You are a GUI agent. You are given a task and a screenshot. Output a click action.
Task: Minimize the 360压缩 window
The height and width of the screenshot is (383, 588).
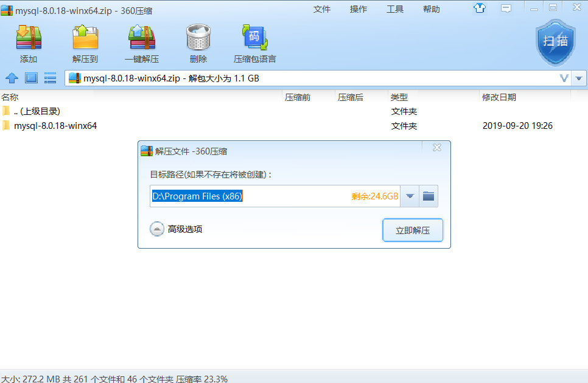[534, 9]
